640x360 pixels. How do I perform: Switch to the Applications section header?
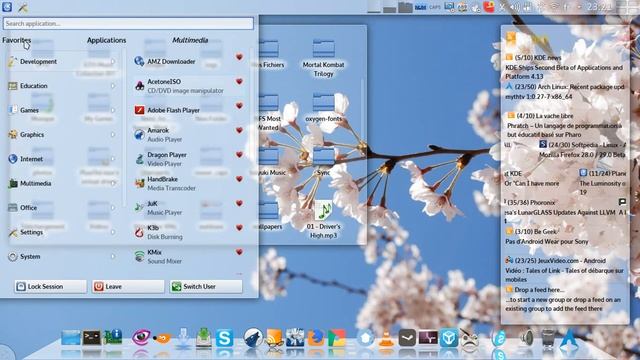pos(106,40)
